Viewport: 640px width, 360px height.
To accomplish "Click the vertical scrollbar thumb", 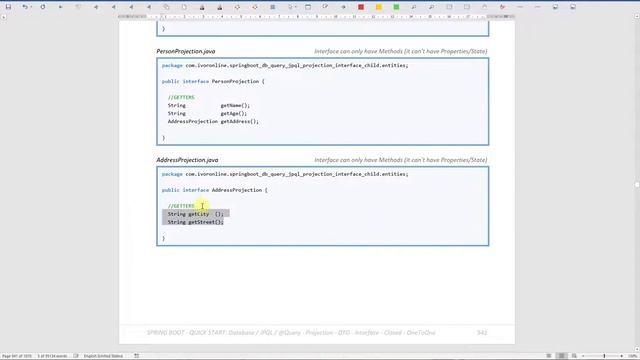I will pos(637,185).
